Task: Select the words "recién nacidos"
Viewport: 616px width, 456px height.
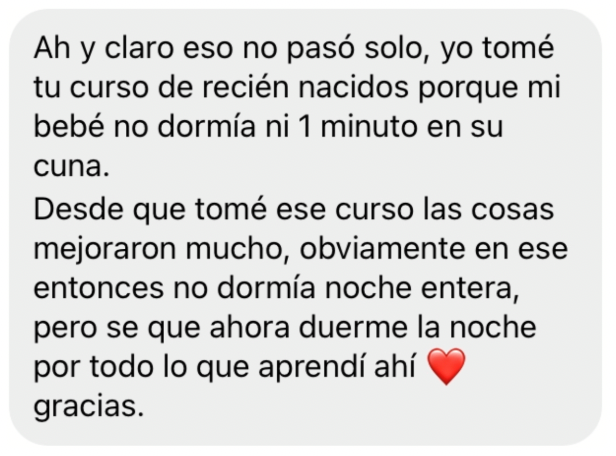Action: point(305,87)
